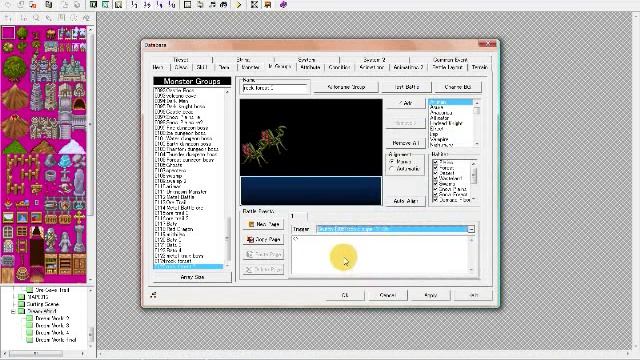Click the Save Map toolbar icon
The height and width of the screenshot is (360, 640).
[x=64, y=5]
